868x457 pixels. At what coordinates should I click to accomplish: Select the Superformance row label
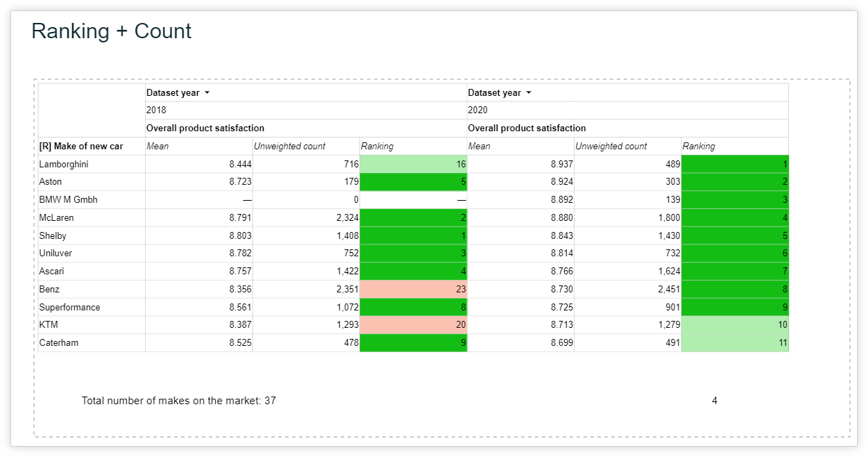[69, 308]
